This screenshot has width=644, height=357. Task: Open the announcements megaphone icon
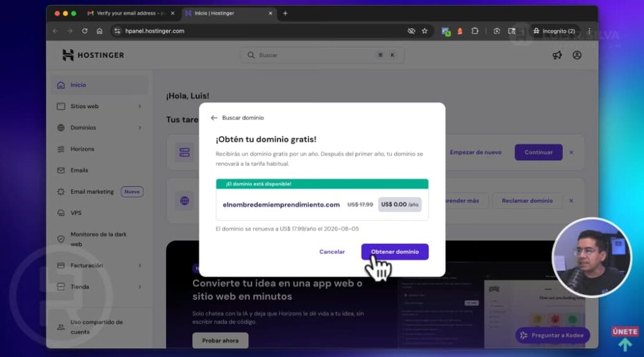[557, 55]
